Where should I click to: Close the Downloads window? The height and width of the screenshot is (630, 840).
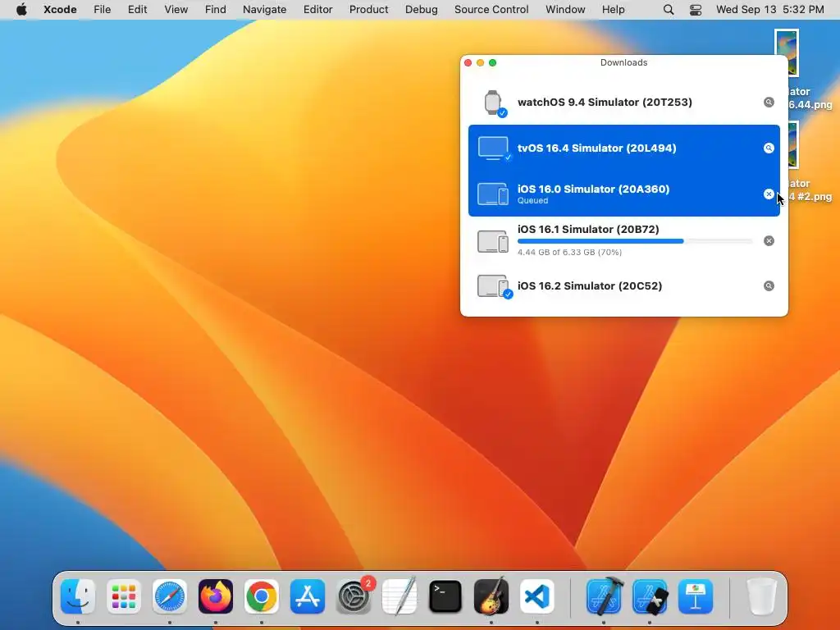(x=468, y=62)
